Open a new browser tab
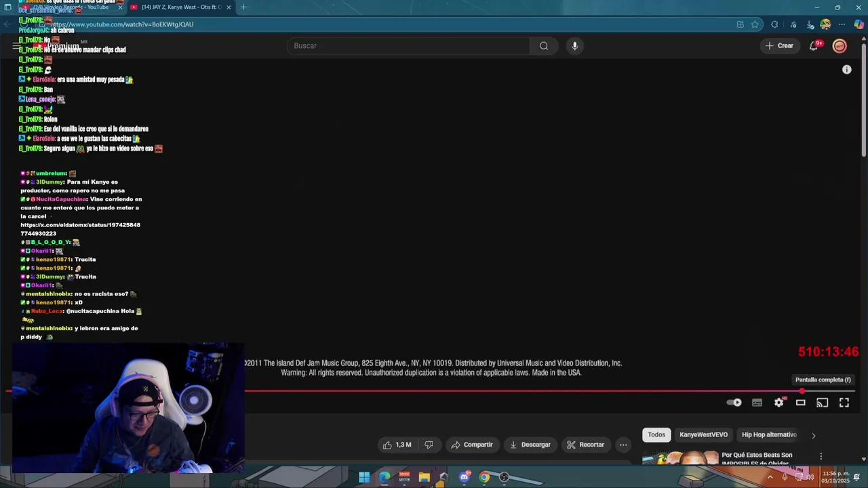This screenshot has width=868, height=488. (243, 7)
